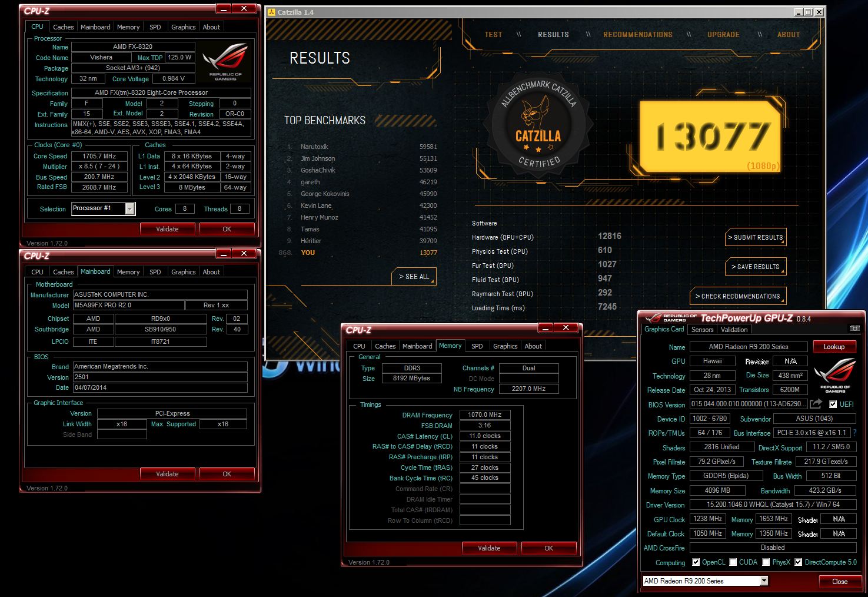Click Save Results in Catzilla

point(756,267)
